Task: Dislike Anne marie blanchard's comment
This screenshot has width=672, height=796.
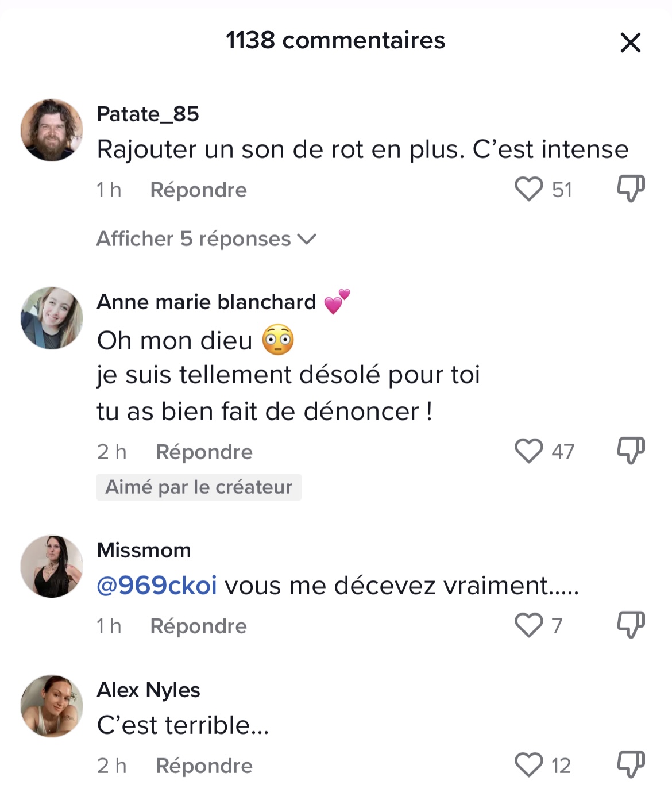Action: click(631, 451)
